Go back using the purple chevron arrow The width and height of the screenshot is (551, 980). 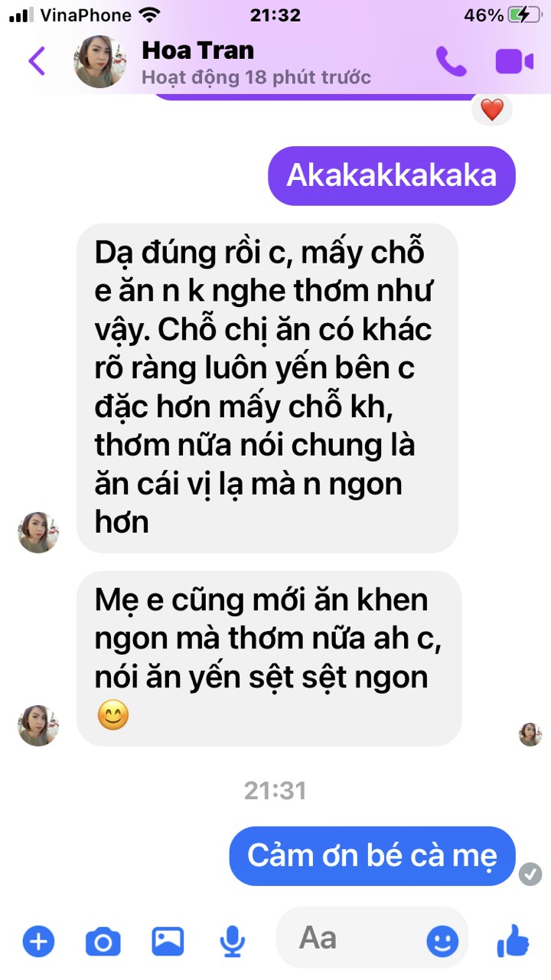(x=37, y=61)
